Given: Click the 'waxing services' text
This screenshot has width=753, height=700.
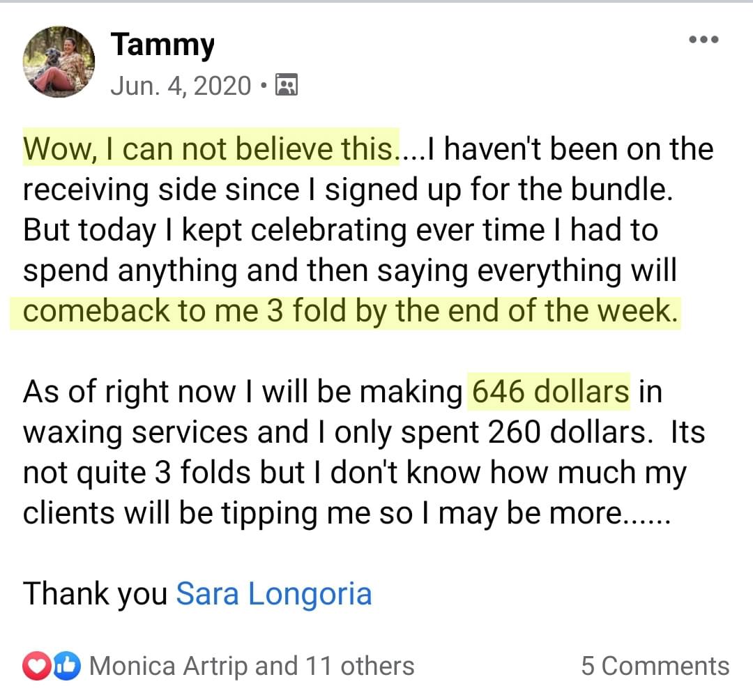Looking at the screenshot, I should tap(135, 432).
